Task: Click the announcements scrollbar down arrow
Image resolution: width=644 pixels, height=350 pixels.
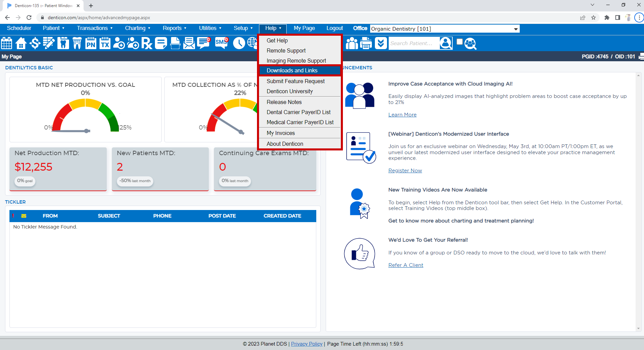Action: (638, 328)
